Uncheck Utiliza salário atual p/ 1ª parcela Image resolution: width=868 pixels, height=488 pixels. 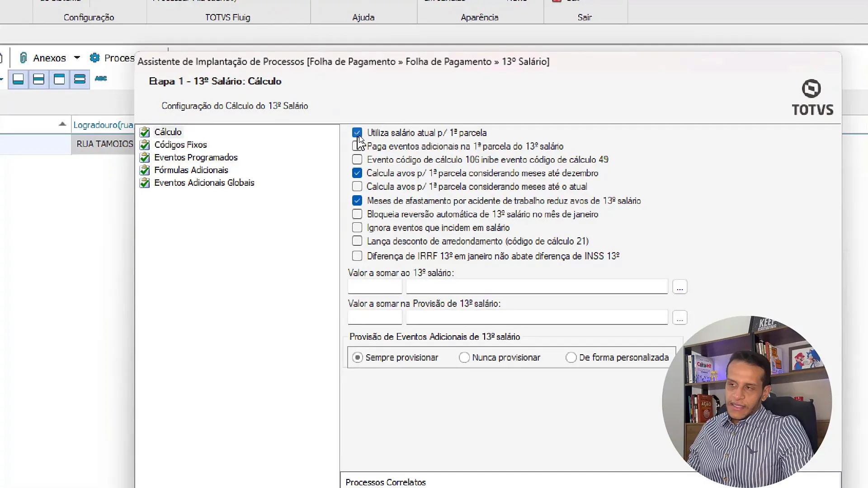(x=357, y=132)
